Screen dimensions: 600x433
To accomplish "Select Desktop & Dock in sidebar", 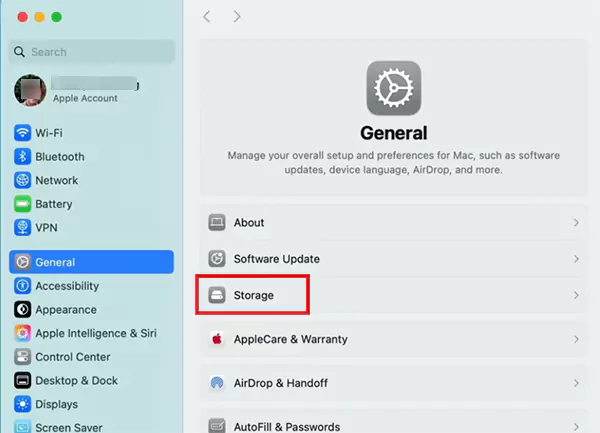I will click(76, 381).
